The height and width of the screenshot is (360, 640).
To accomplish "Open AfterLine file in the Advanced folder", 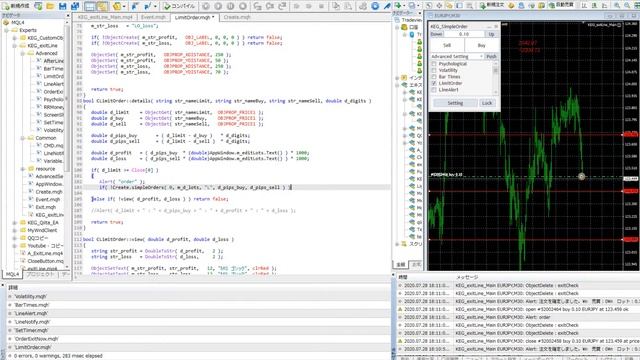I will coord(53,61).
